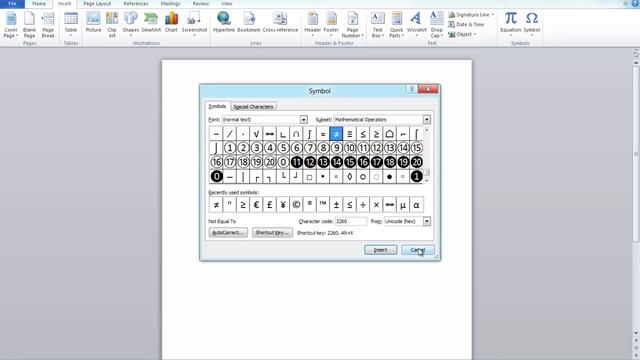640x360 pixels.
Task: Insert a Signature Line
Action: (471, 15)
